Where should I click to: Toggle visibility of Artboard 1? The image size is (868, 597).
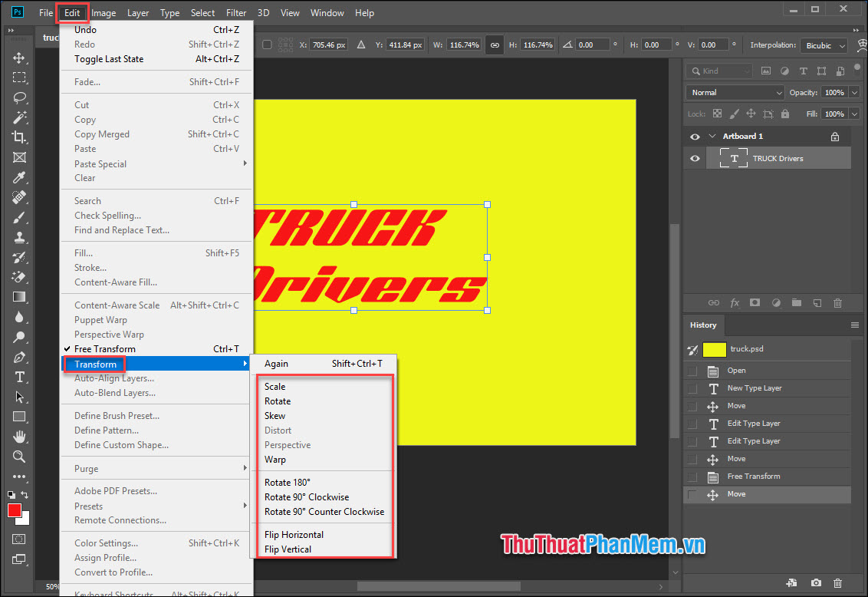pyautogui.click(x=694, y=136)
